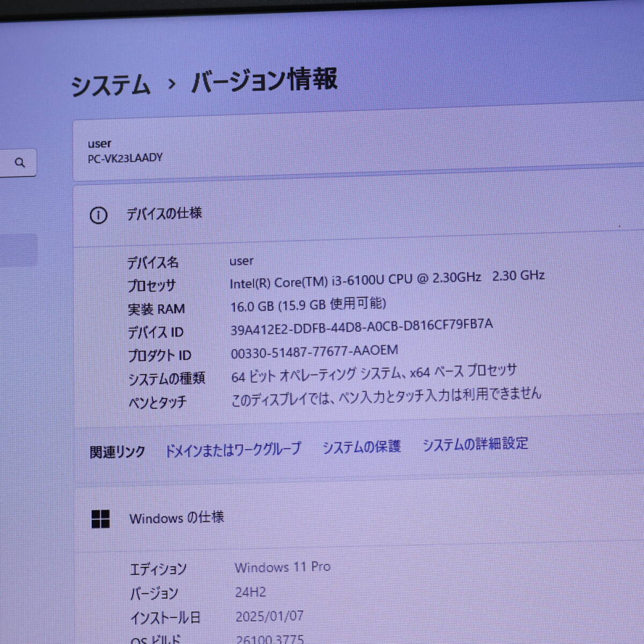This screenshot has height=644, width=644.
Task: Click the システムの種類 label
Action: [x=166, y=378]
